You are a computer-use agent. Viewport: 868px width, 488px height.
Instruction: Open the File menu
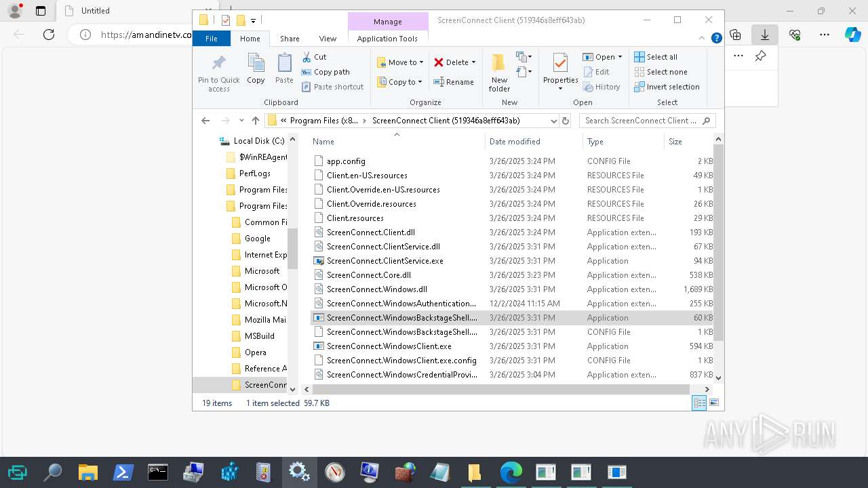[212, 39]
